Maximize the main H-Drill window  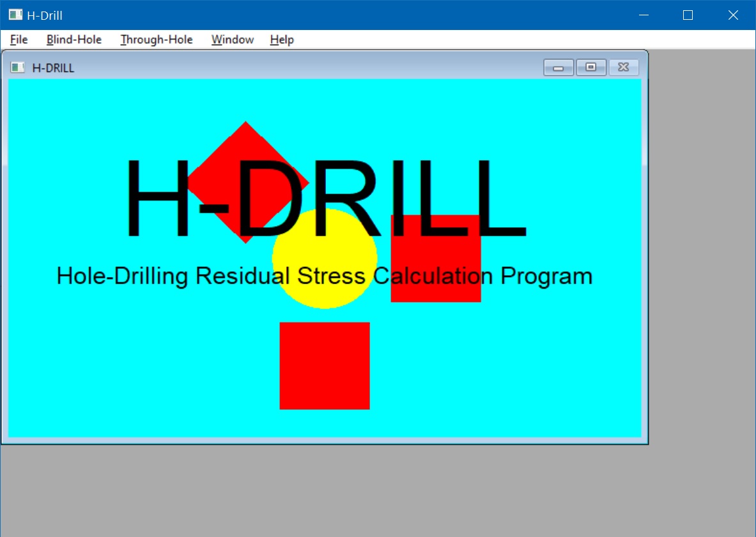688,15
